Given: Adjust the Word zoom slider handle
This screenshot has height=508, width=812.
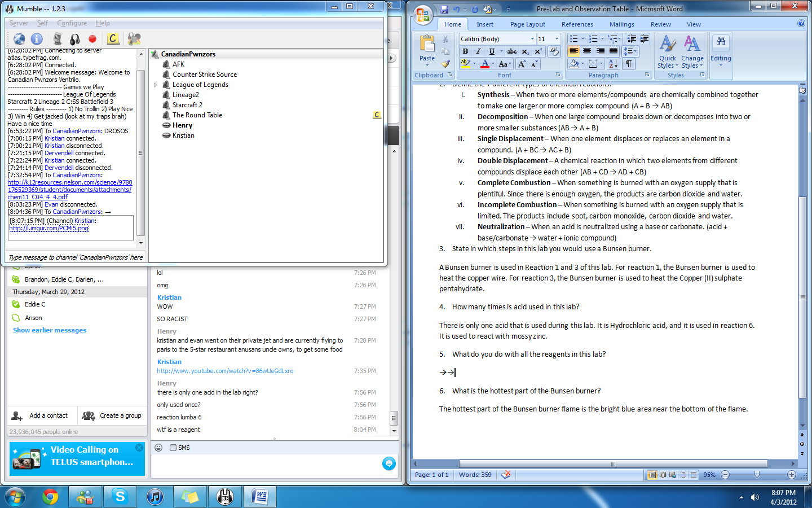Looking at the screenshot, I should [x=757, y=475].
